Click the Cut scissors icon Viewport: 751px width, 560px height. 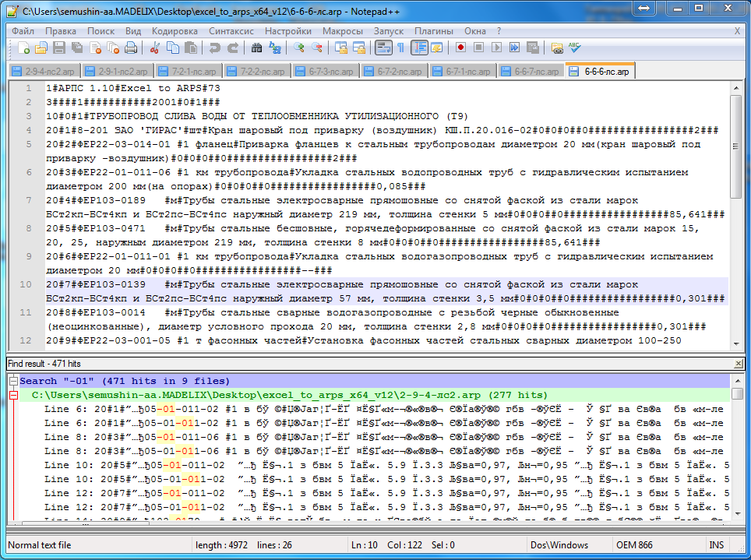point(154,48)
